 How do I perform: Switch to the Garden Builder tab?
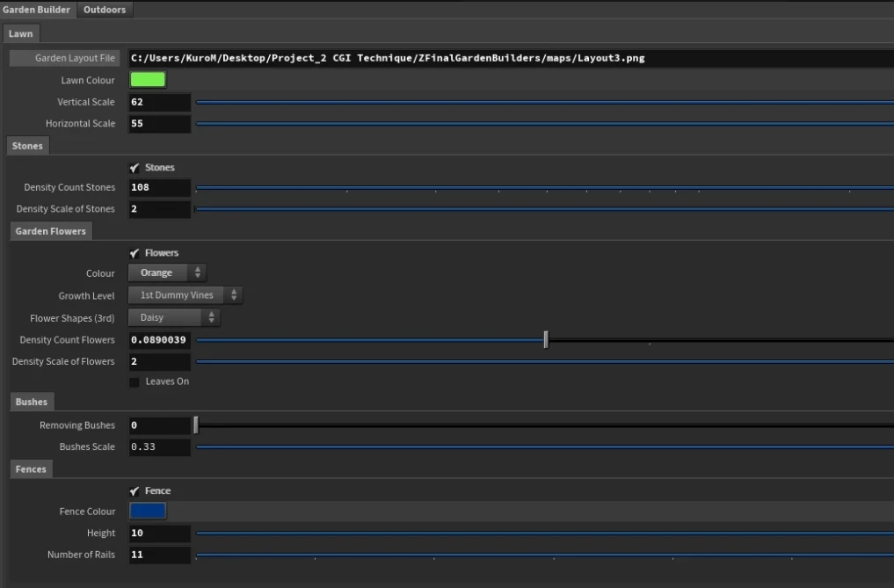[37, 10]
